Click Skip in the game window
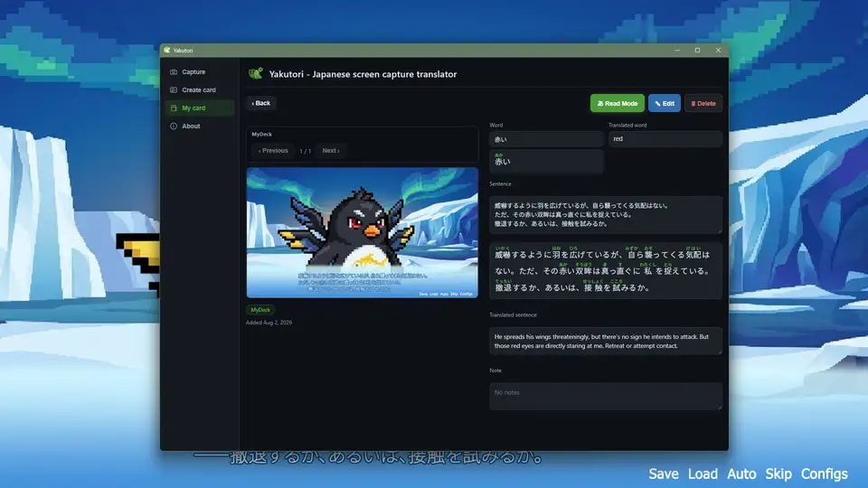The image size is (868, 488). click(778, 474)
